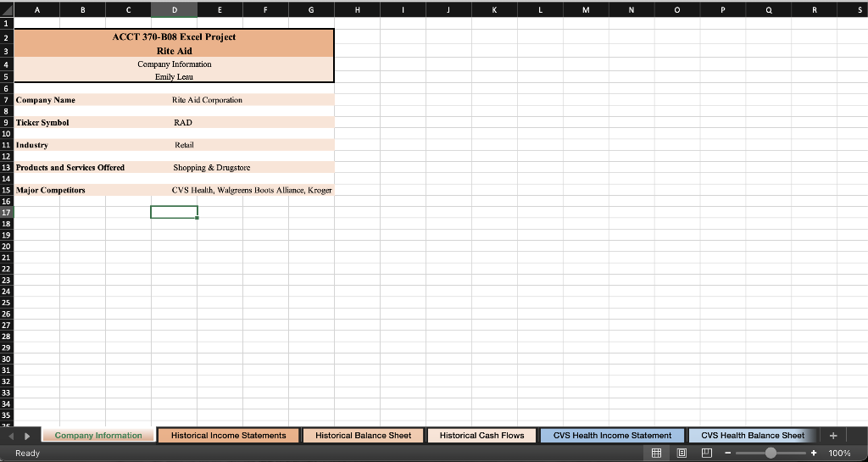The height and width of the screenshot is (462, 868).
Task: Select the Major Competitors label cell
Action: tap(50, 190)
